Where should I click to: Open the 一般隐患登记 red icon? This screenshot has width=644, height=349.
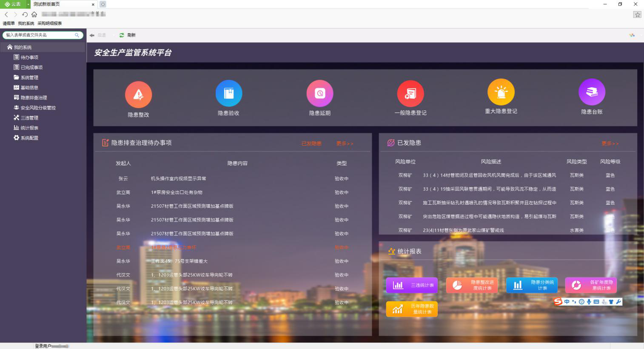(410, 93)
